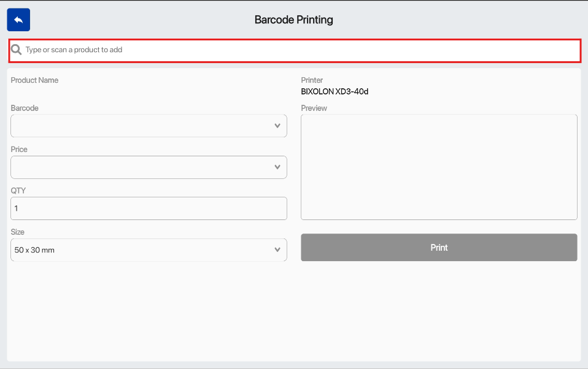Click the back arrow button
The width and height of the screenshot is (588, 369).
click(18, 20)
